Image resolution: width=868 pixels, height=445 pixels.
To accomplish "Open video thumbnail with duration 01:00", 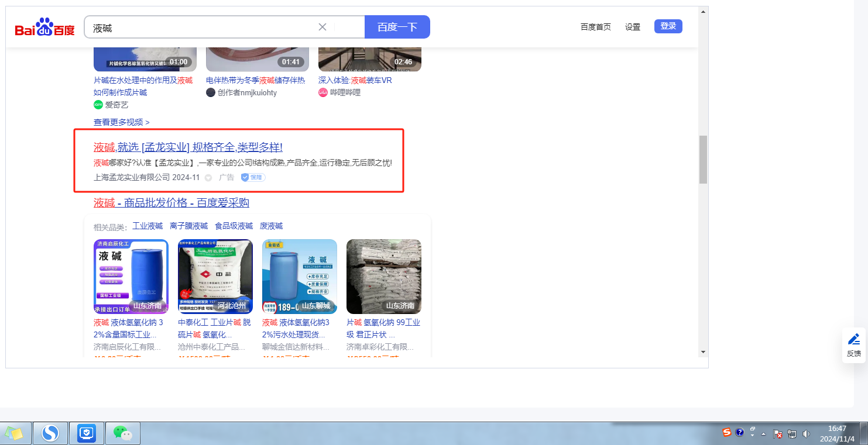I will pyautogui.click(x=145, y=59).
